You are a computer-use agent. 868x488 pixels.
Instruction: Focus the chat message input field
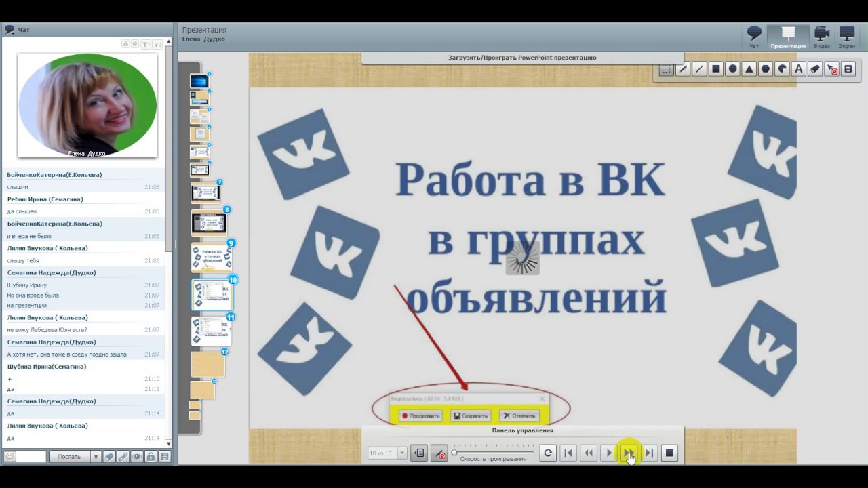pos(31,457)
